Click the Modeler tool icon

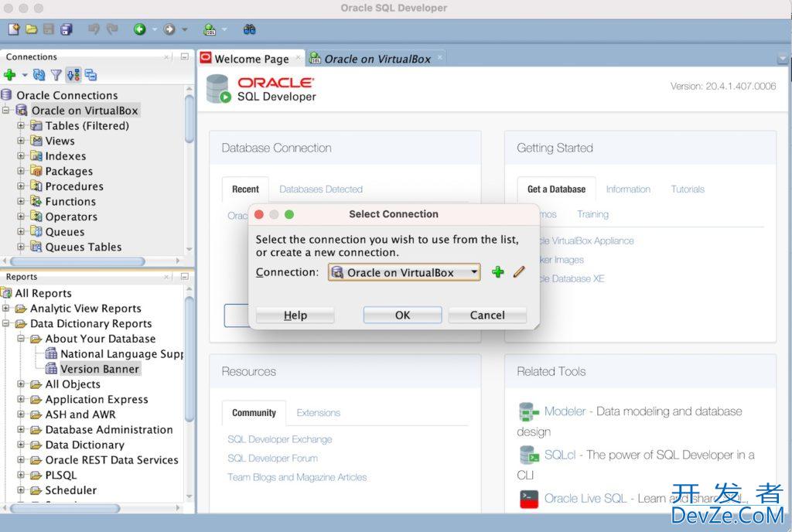click(528, 412)
